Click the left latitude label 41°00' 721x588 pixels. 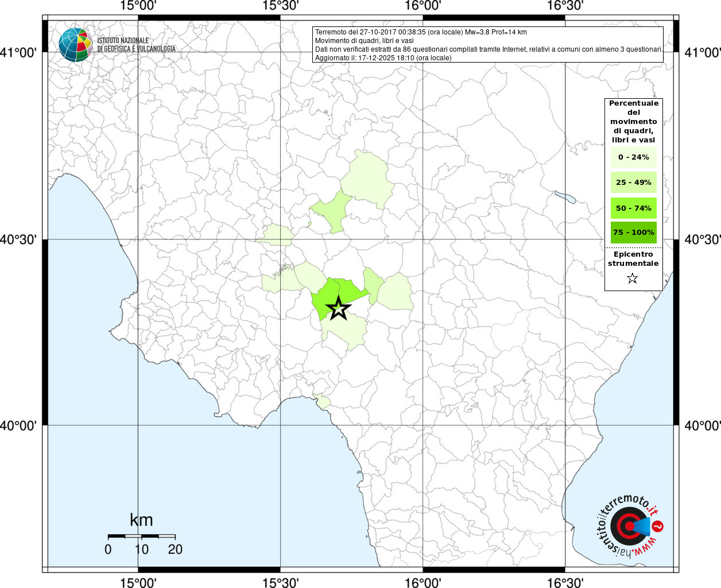18,53
